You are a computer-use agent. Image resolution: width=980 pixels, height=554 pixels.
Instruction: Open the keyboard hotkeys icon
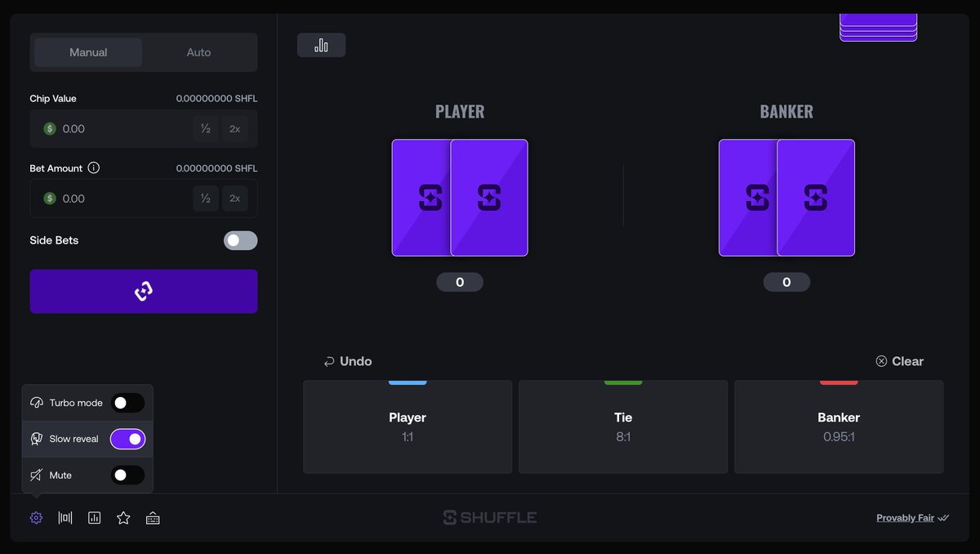[x=153, y=518]
